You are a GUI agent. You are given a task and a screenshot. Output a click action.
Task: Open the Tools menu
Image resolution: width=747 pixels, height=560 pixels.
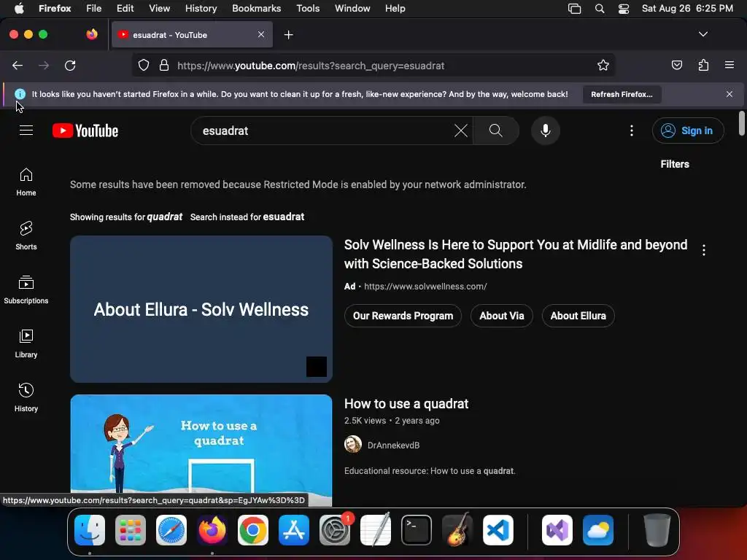(308, 9)
